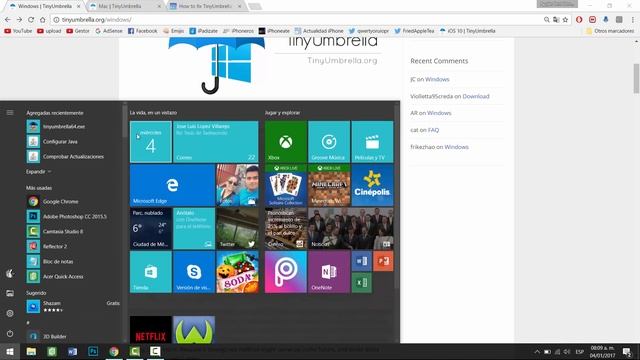Open the Noticias news tile

tap(351, 228)
